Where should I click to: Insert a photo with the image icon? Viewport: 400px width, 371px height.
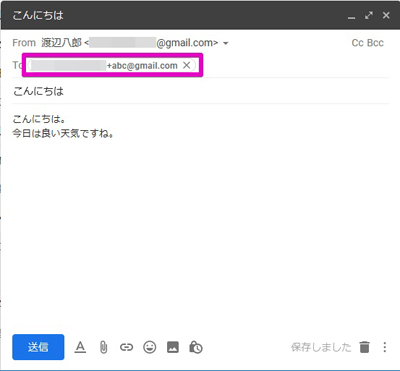pyautogui.click(x=173, y=347)
